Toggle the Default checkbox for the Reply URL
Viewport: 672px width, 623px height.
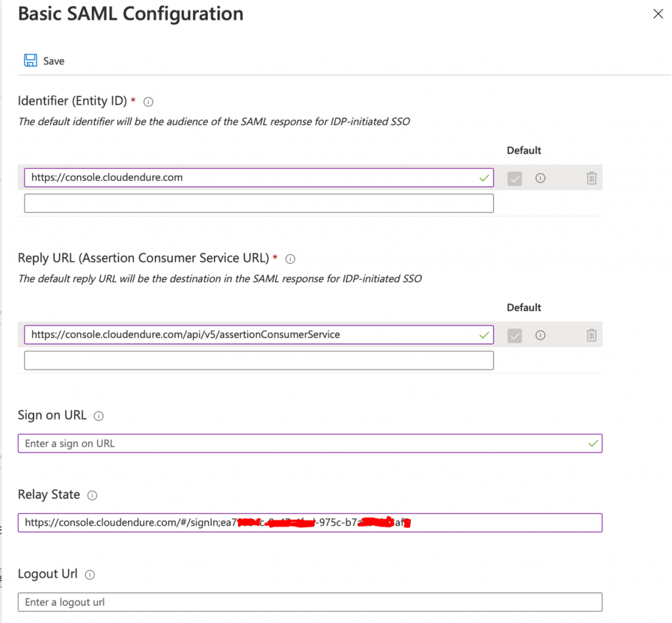pyautogui.click(x=514, y=335)
